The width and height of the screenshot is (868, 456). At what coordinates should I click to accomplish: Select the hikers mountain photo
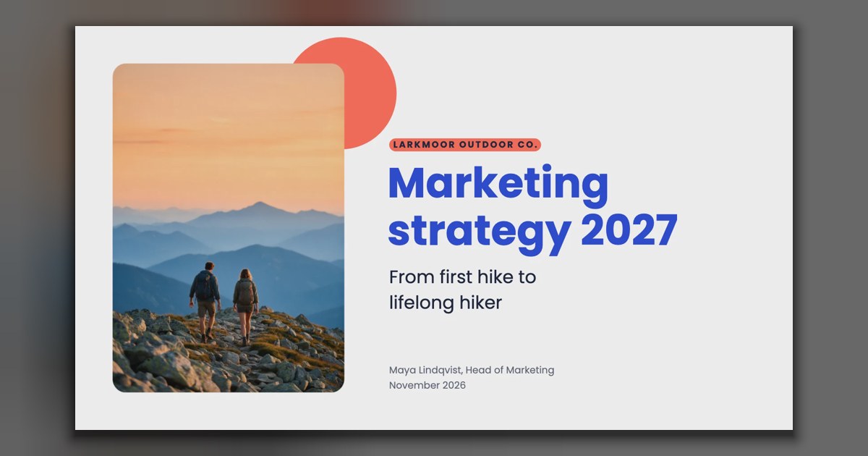click(229, 228)
